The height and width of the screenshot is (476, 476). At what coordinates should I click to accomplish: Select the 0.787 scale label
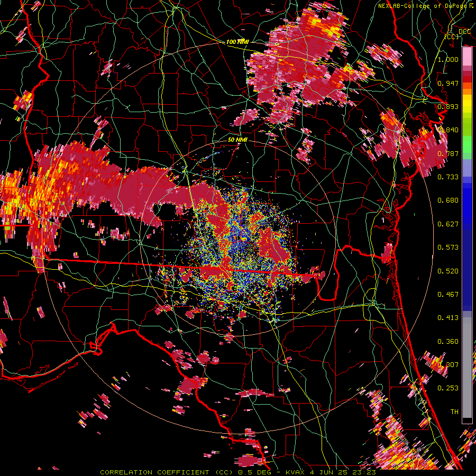pos(448,153)
